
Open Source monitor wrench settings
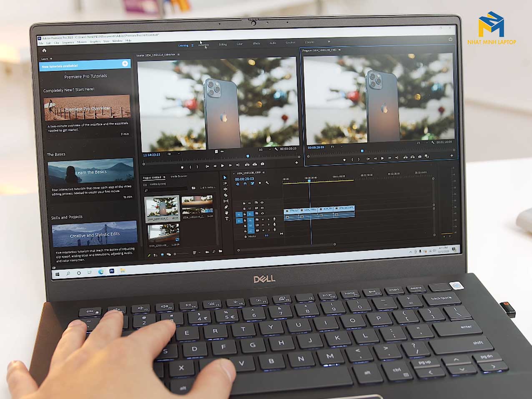point(276,149)
